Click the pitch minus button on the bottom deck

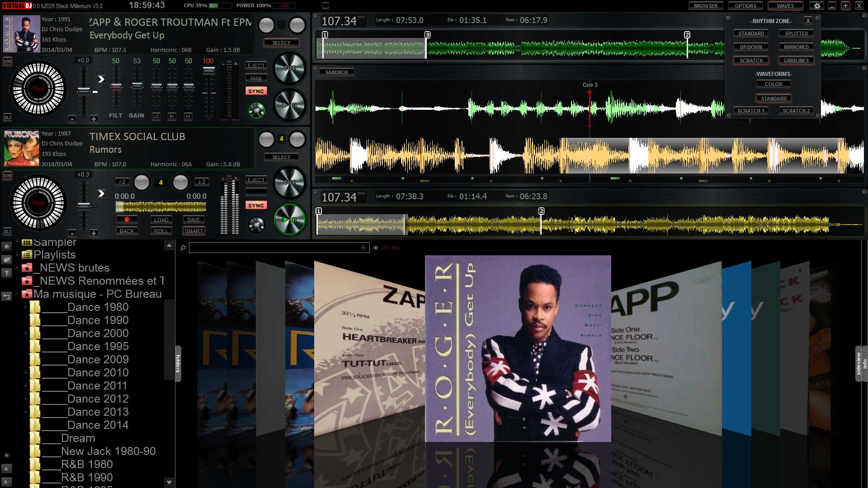72,233
